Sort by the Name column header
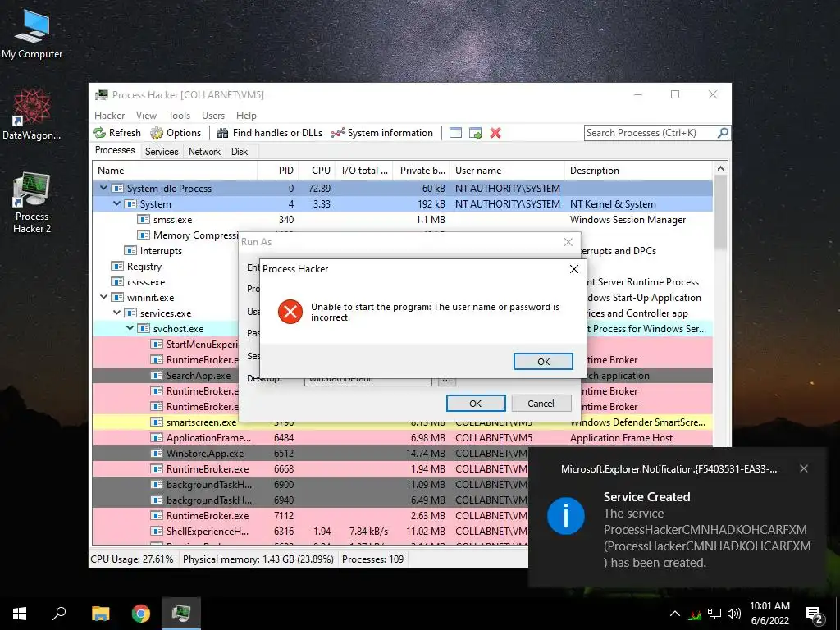Viewport: 840px width, 630px height. pos(175,171)
